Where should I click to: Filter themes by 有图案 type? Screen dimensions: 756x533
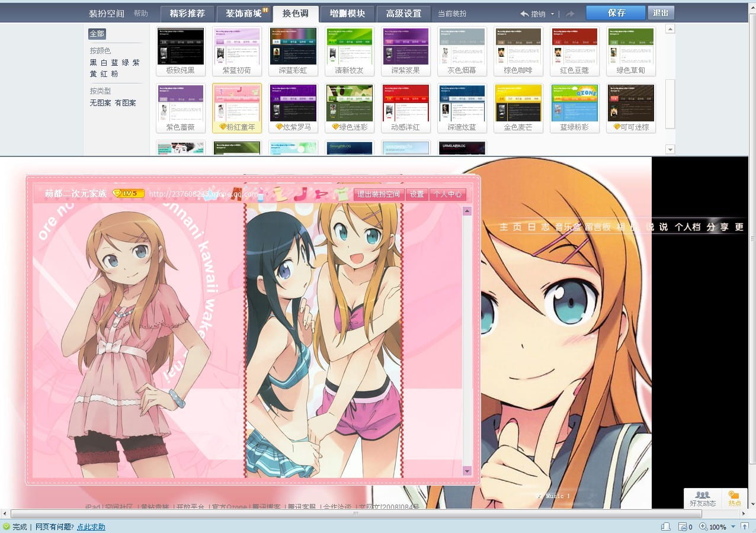click(126, 103)
